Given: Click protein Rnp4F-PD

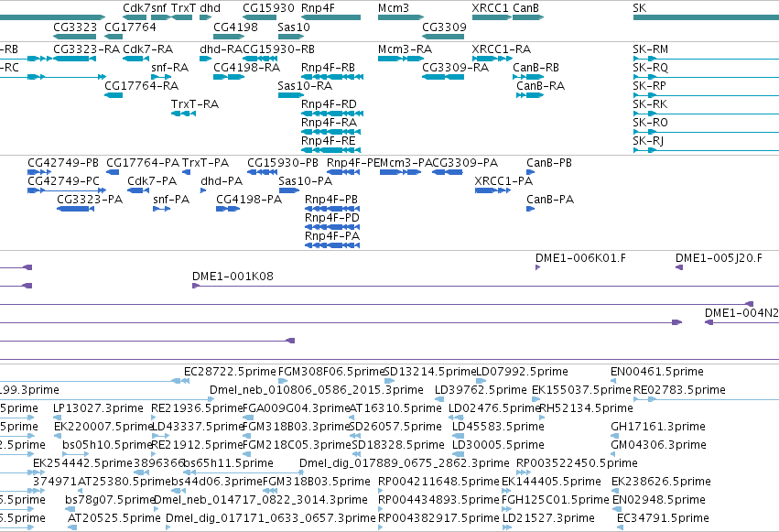Looking at the screenshot, I should (x=332, y=218).
